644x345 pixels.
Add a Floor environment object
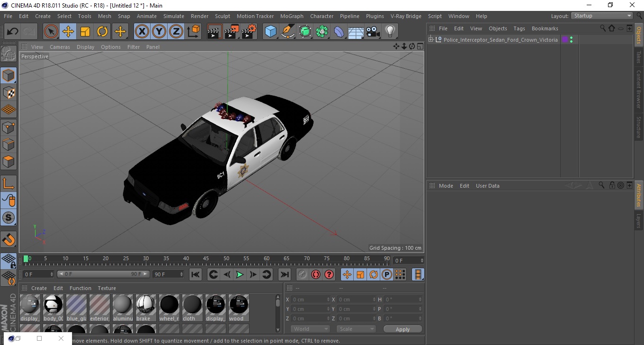tap(356, 32)
